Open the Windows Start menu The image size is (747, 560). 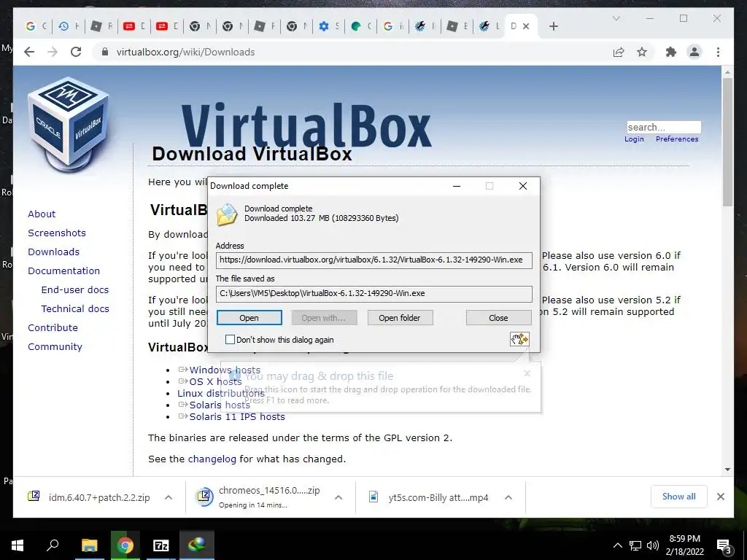click(x=18, y=545)
